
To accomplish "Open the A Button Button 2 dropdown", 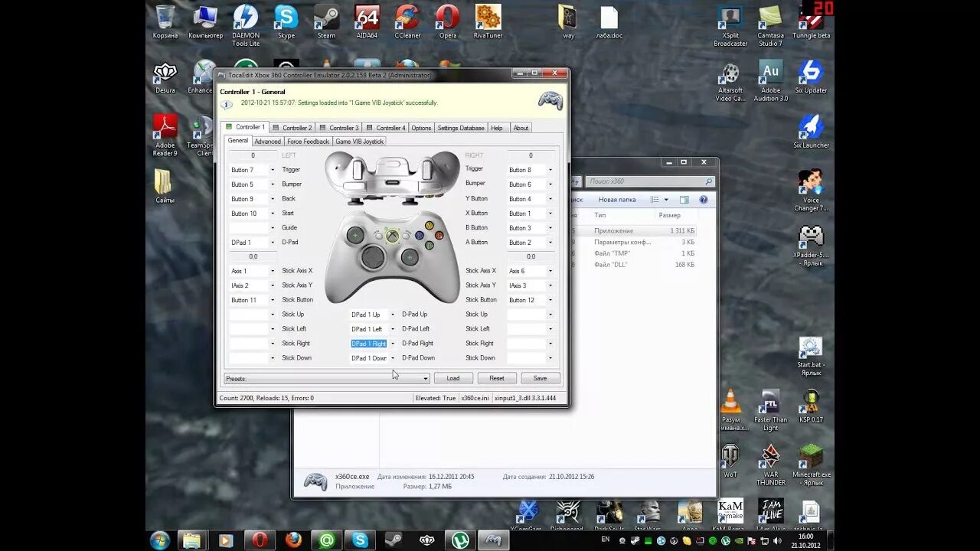I will (x=550, y=243).
